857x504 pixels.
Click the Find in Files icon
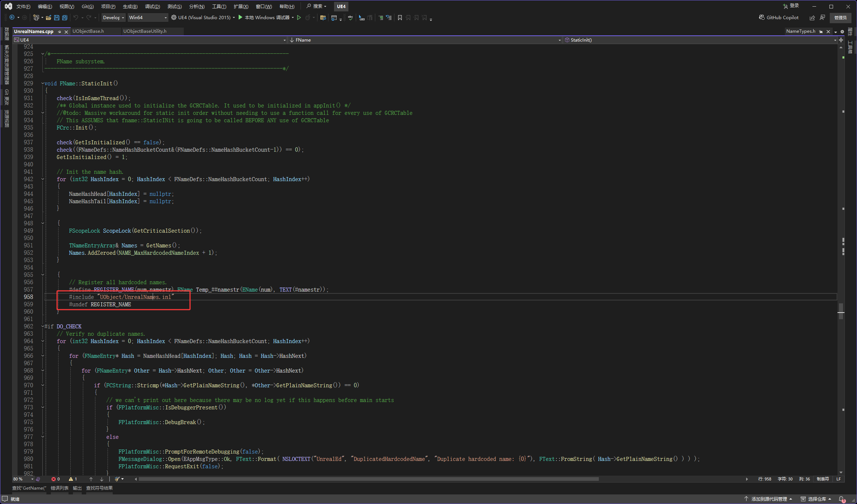pos(323,18)
